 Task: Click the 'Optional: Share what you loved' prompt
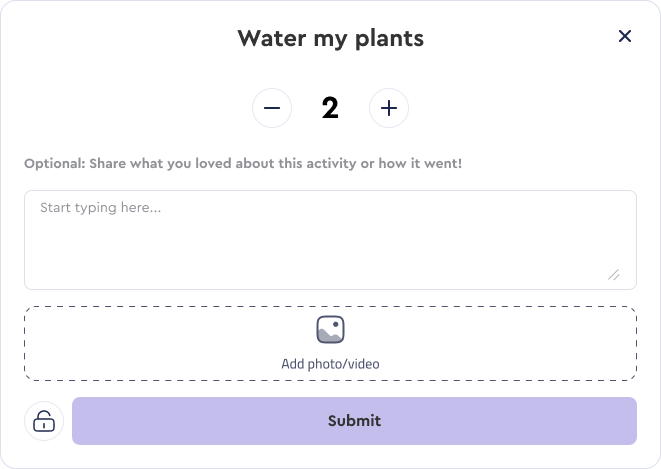243,163
